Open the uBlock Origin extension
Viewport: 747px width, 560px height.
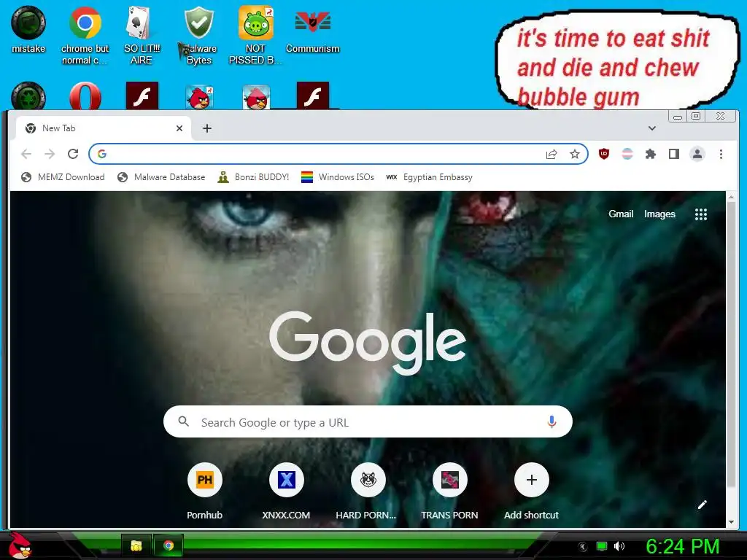(603, 154)
